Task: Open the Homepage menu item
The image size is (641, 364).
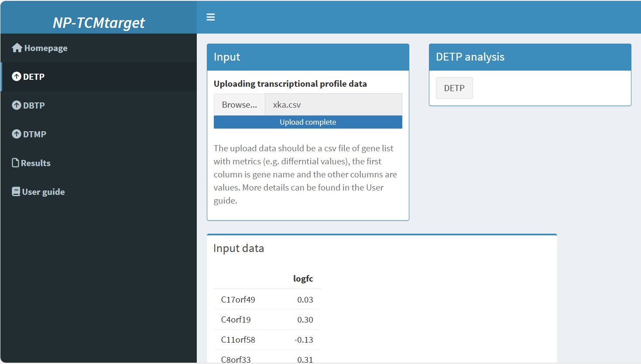Action: 99,48
